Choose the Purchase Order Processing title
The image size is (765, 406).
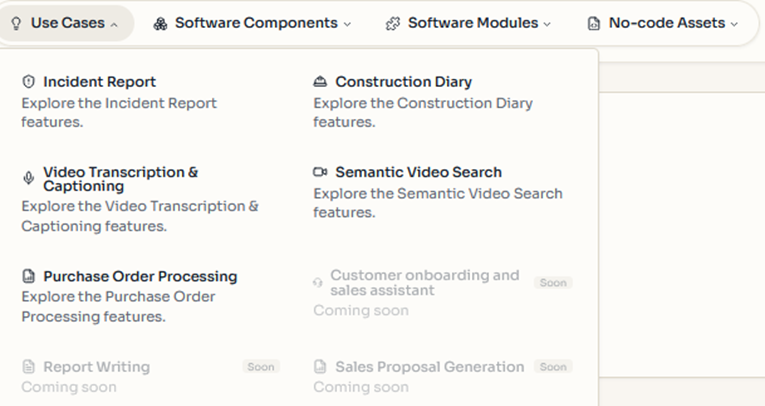click(x=140, y=276)
